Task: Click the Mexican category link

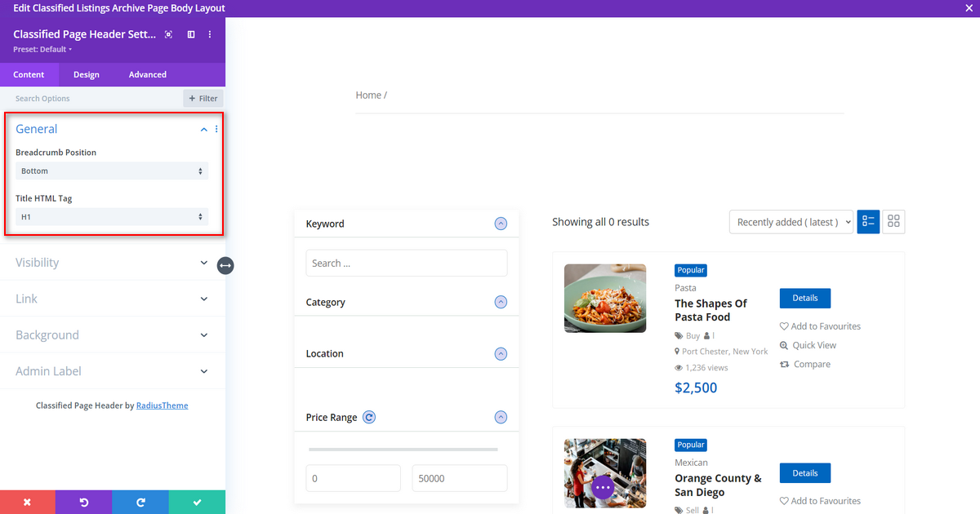Action: (691, 463)
